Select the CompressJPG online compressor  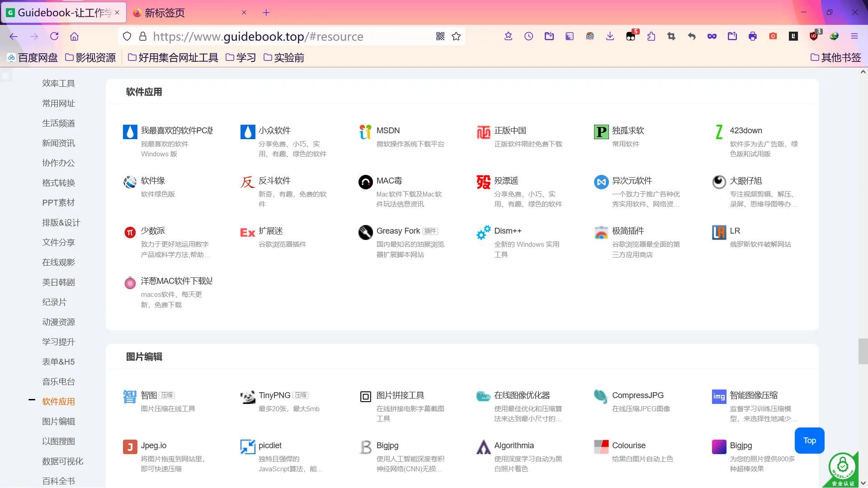pos(637,395)
